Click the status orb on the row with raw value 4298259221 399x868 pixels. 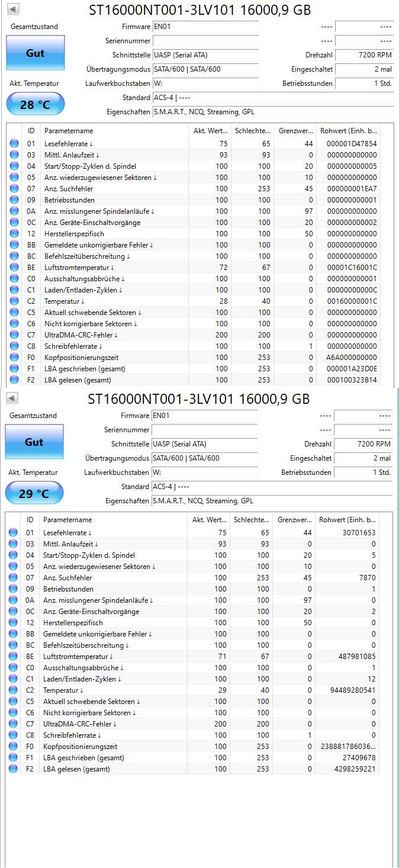[x=13, y=769]
